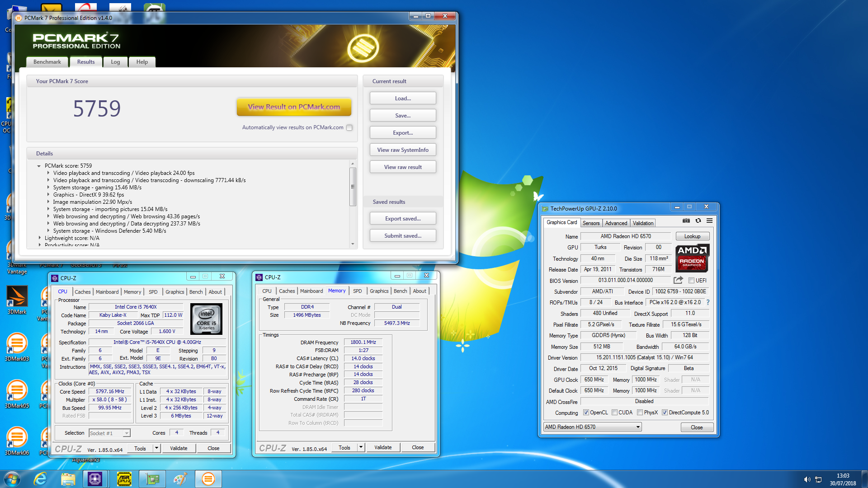This screenshot has height=488, width=868.
Task: Open SPD tab in Memory CPU-Z window
Action: (x=357, y=291)
